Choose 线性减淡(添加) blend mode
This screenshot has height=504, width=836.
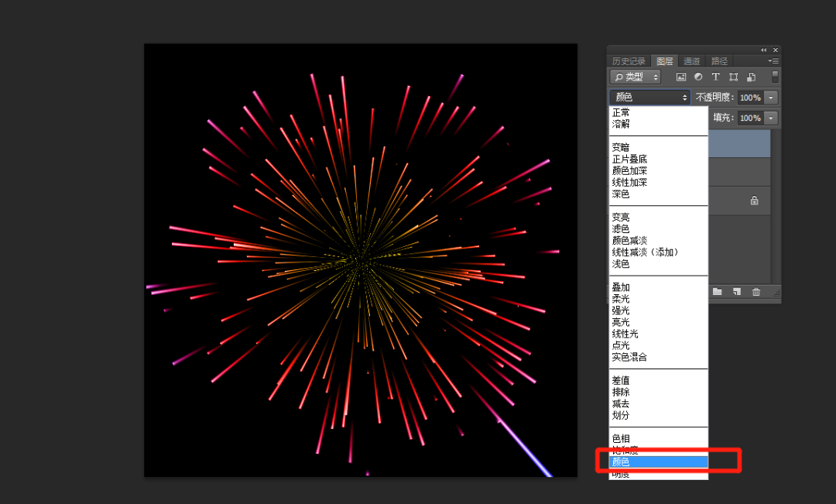pos(659,252)
